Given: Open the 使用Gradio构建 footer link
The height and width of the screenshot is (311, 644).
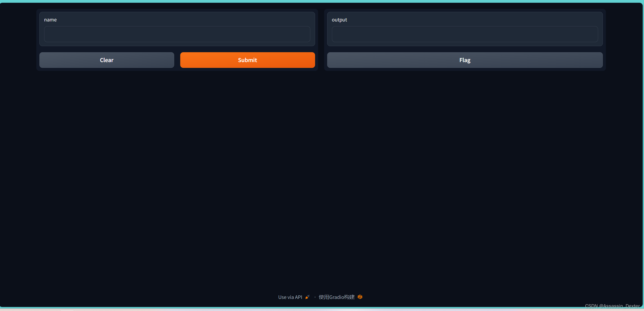Looking at the screenshot, I should point(337,297).
